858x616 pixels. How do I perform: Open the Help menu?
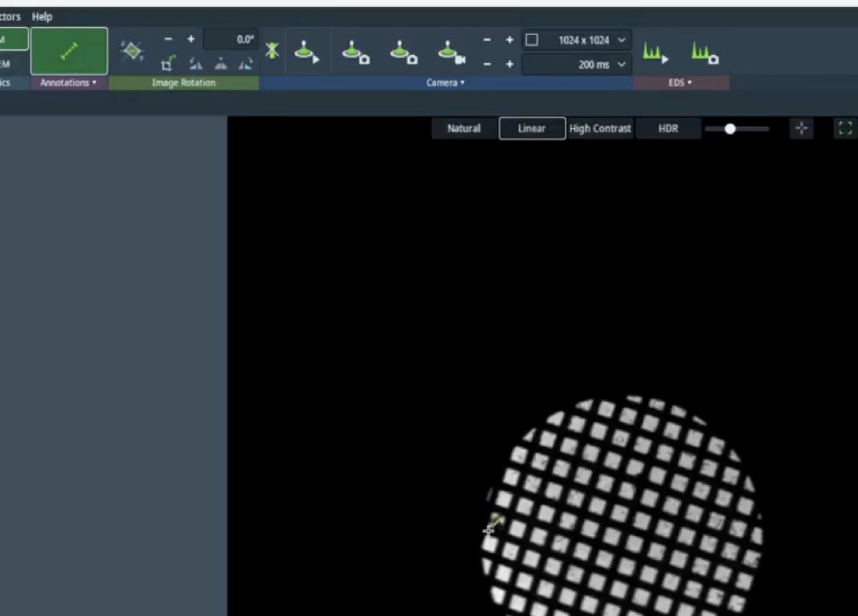(42, 16)
